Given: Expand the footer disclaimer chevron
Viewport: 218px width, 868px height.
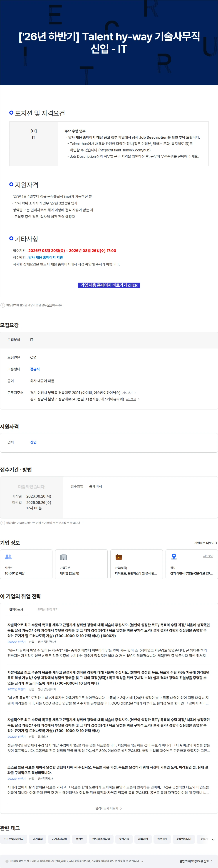Looking at the screenshot, I should (142, 861).
